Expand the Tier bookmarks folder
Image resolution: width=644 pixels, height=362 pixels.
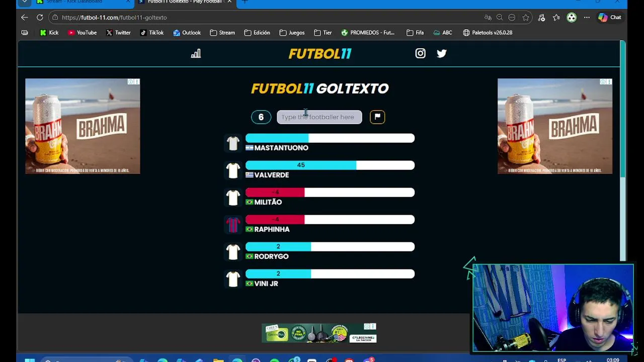[x=323, y=32]
